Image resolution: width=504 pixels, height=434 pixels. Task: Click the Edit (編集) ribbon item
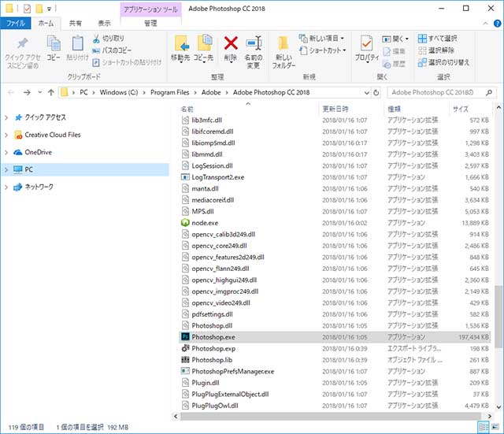click(394, 51)
